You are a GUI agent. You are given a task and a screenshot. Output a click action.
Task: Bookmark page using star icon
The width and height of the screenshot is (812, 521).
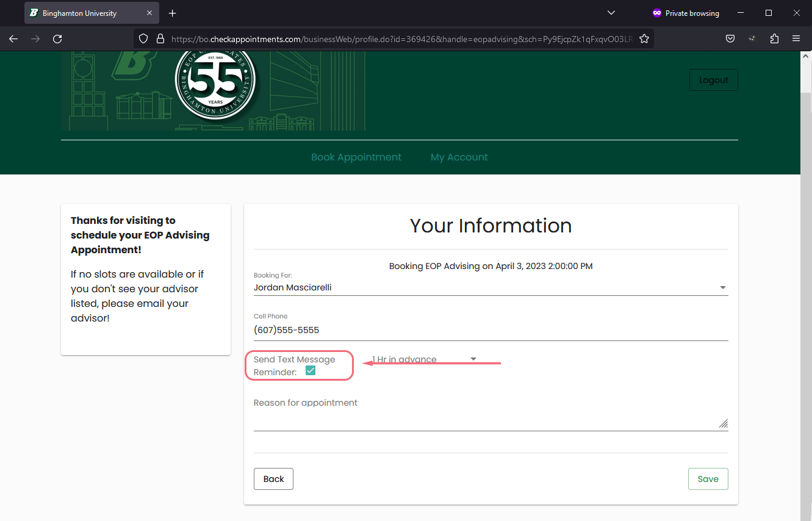click(644, 38)
